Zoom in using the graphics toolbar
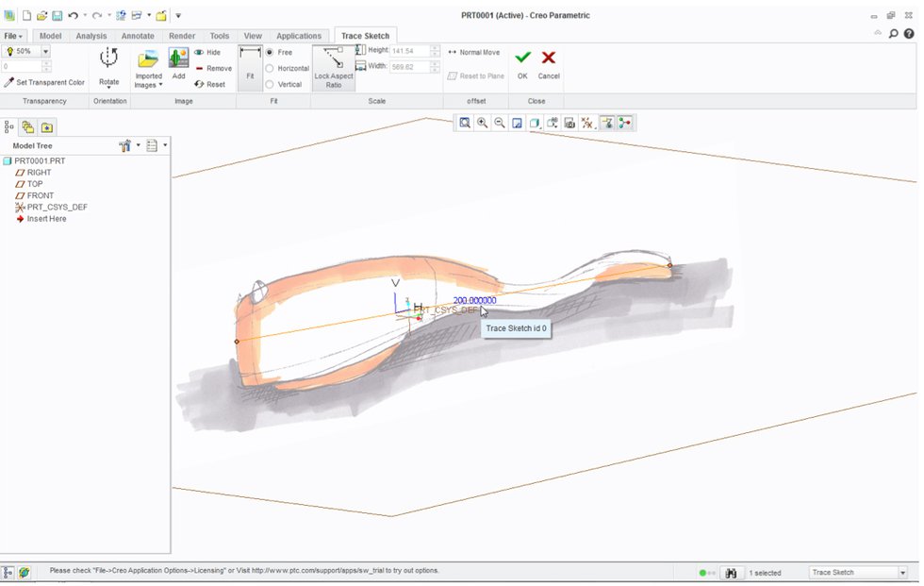The height and width of the screenshot is (586, 924). tap(483, 123)
